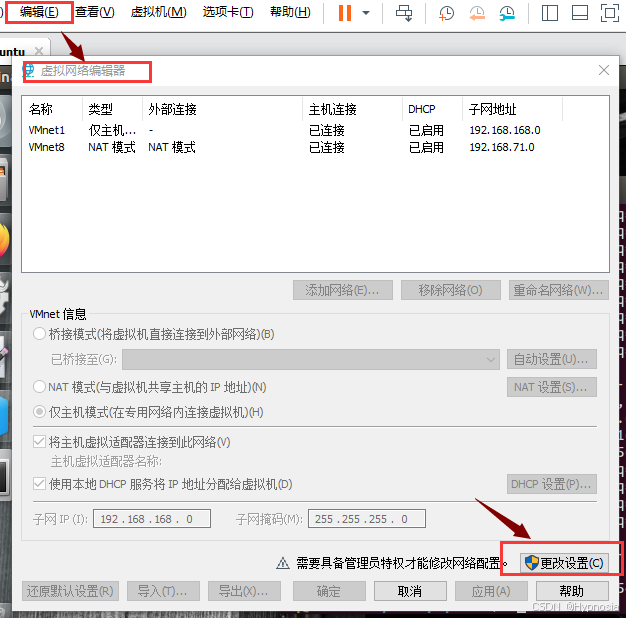Enter full screen mode icon
Screen dimensions: 626x618
(x=610, y=13)
